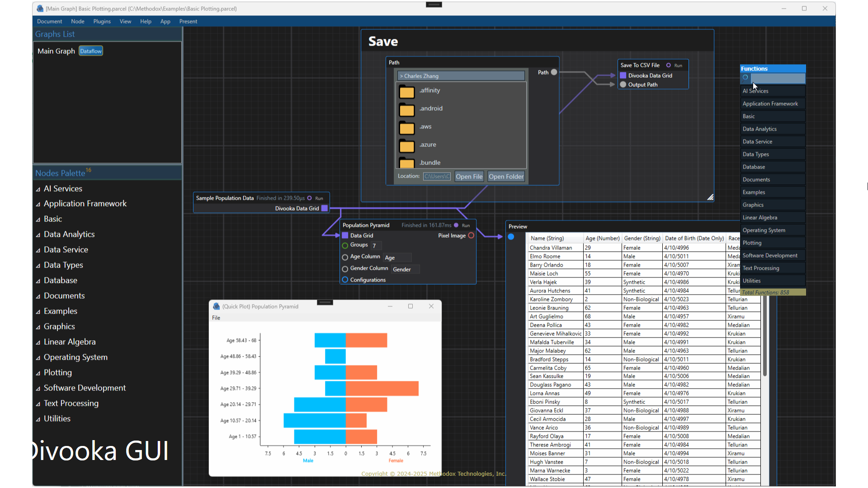The height and width of the screenshot is (488, 868).
Task: Click the Location path field
Action: (x=437, y=176)
